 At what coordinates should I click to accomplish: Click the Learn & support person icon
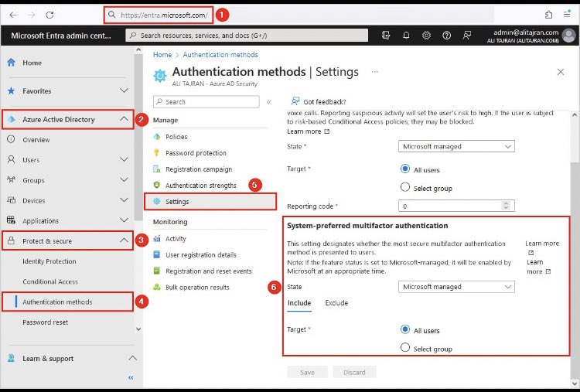tap(11, 358)
